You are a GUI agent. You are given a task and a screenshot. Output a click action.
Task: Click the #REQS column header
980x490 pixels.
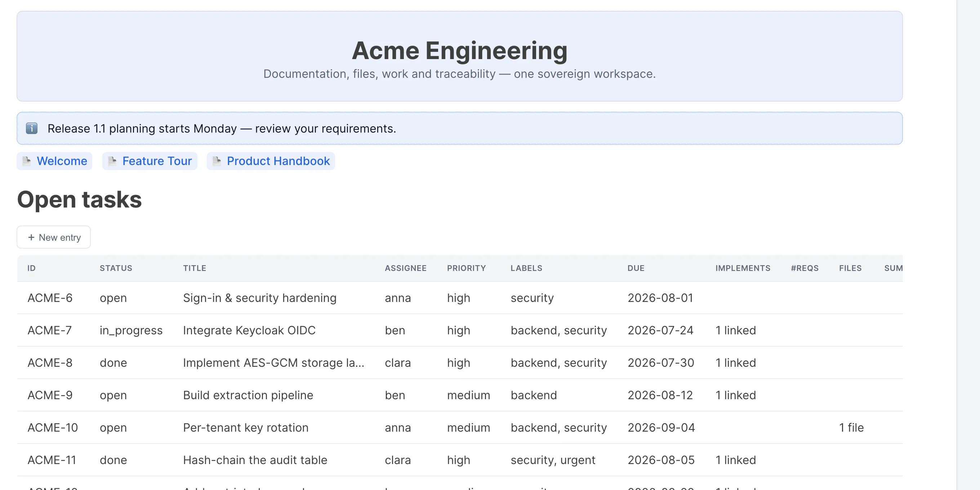tap(805, 268)
